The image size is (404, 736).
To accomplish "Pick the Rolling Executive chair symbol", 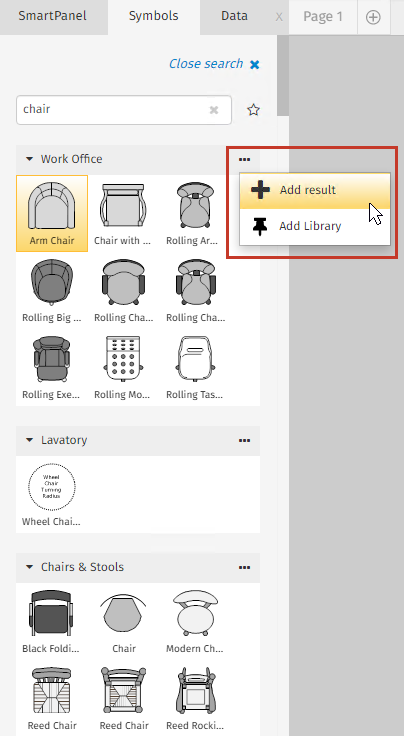I will pos(52,367).
